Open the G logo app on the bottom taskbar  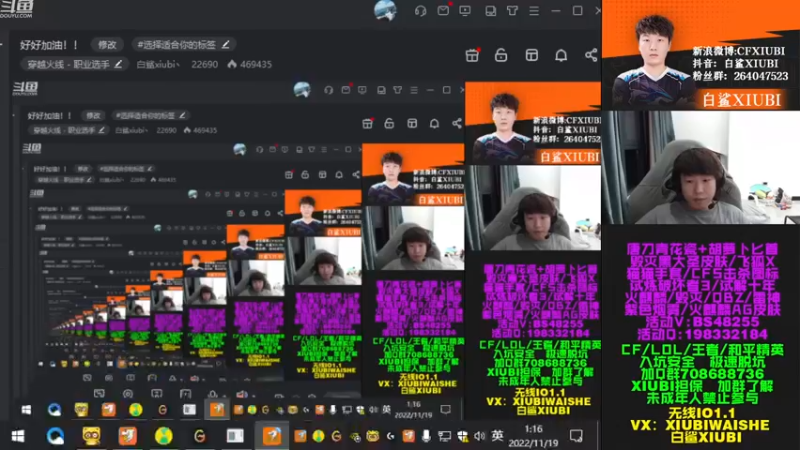point(199,436)
